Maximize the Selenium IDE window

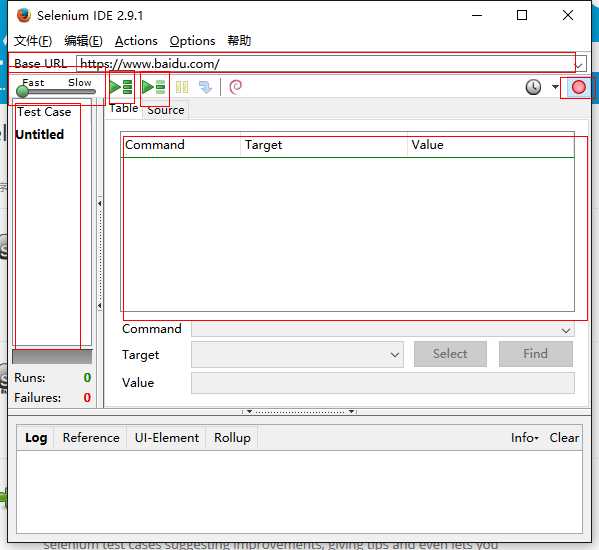click(522, 15)
